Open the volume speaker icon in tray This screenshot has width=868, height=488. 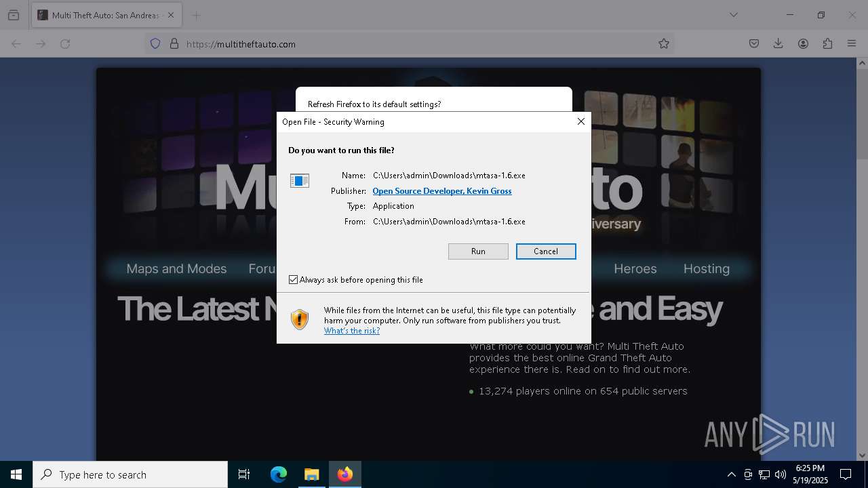tap(781, 474)
